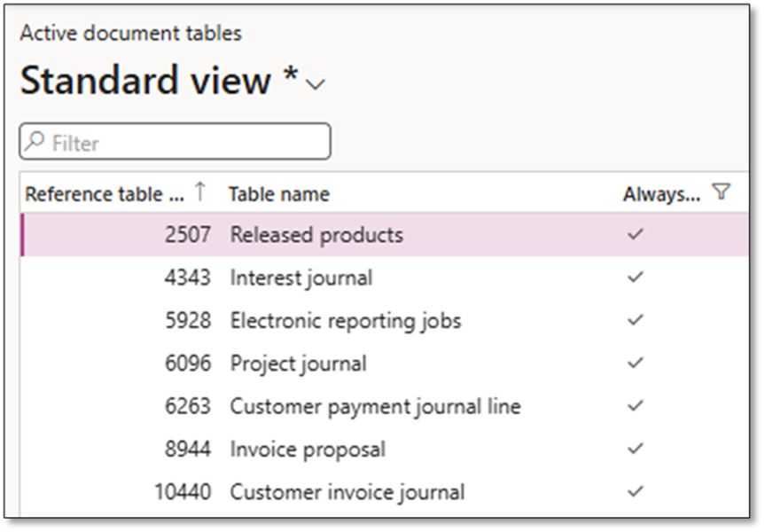
Task: Toggle the Always checkmark for Invoice proposal
Action: (635, 449)
